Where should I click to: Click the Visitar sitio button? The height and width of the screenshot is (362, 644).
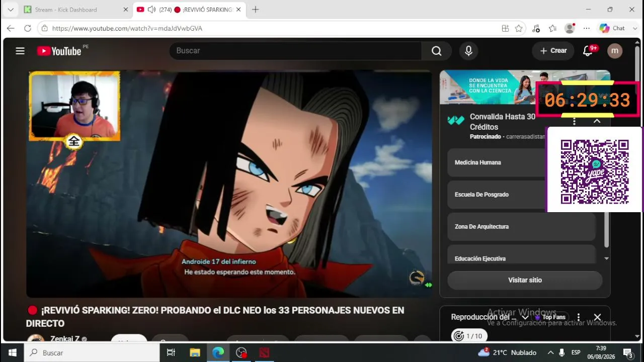tap(525, 280)
